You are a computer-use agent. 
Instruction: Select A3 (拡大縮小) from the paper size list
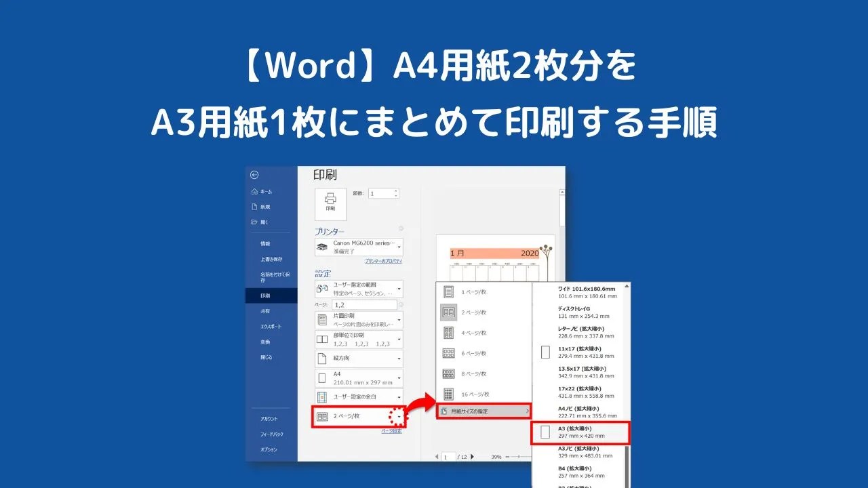click(577, 433)
